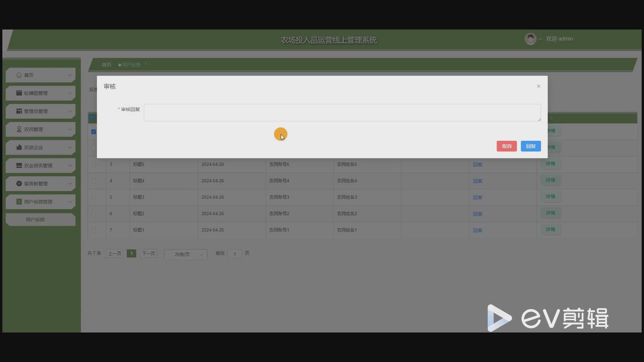Switch to the 首页 tab
The width and height of the screenshot is (644, 362).
(x=107, y=65)
